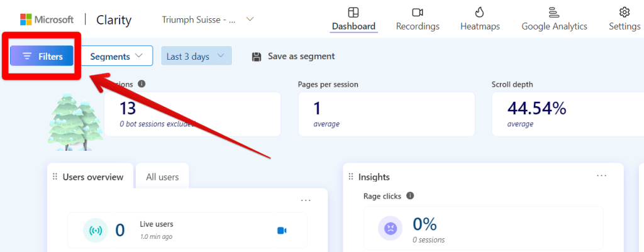Click the Sessions info icon
644x252 pixels.
[142, 84]
